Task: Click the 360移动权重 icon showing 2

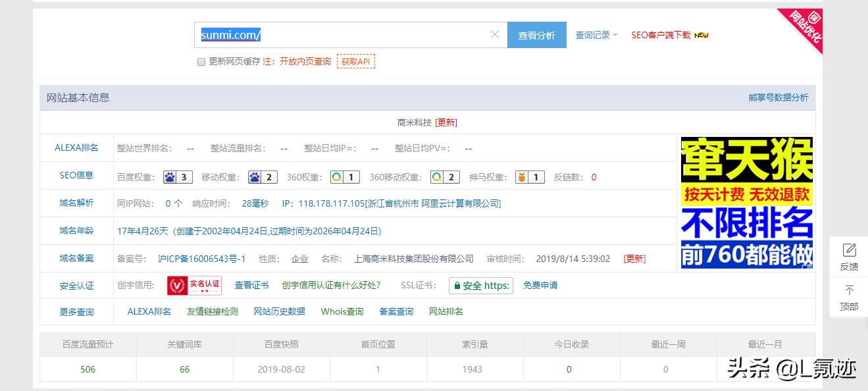Action: [436, 176]
